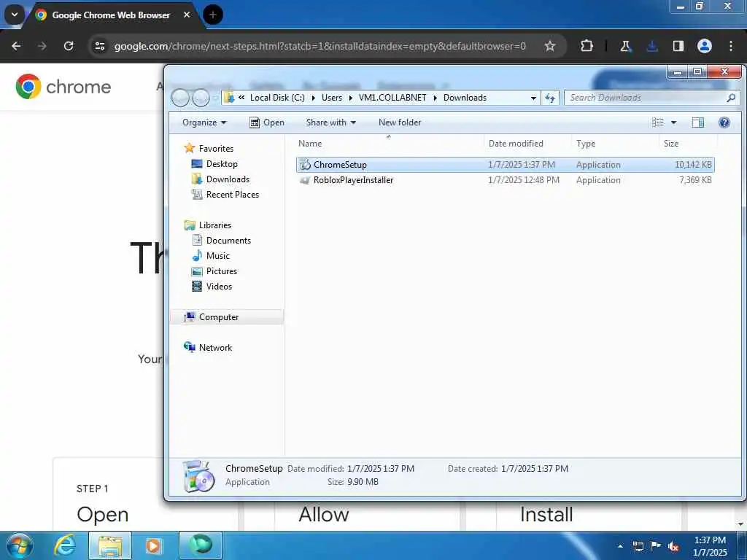Viewport: 747px width, 560px height.
Task: Open Chrome extensions puzzle icon
Action: pyautogui.click(x=587, y=46)
